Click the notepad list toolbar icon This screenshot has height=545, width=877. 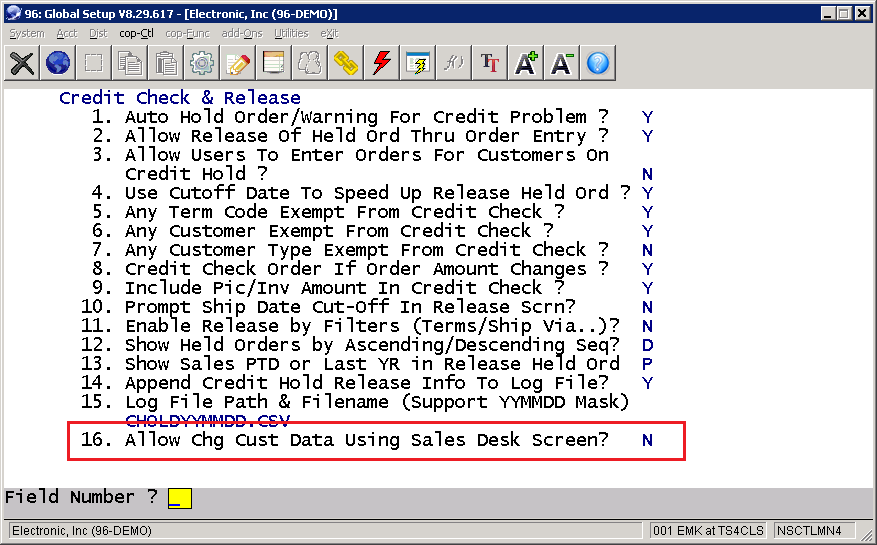pyautogui.click(x=273, y=63)
